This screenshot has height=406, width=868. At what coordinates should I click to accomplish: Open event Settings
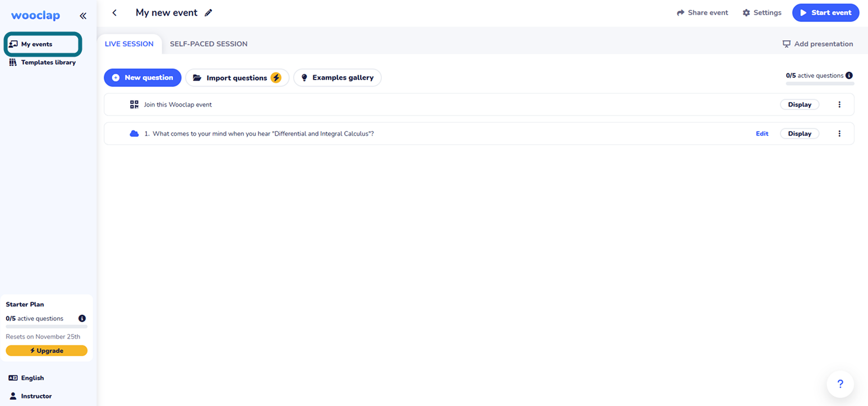(761, 13)
